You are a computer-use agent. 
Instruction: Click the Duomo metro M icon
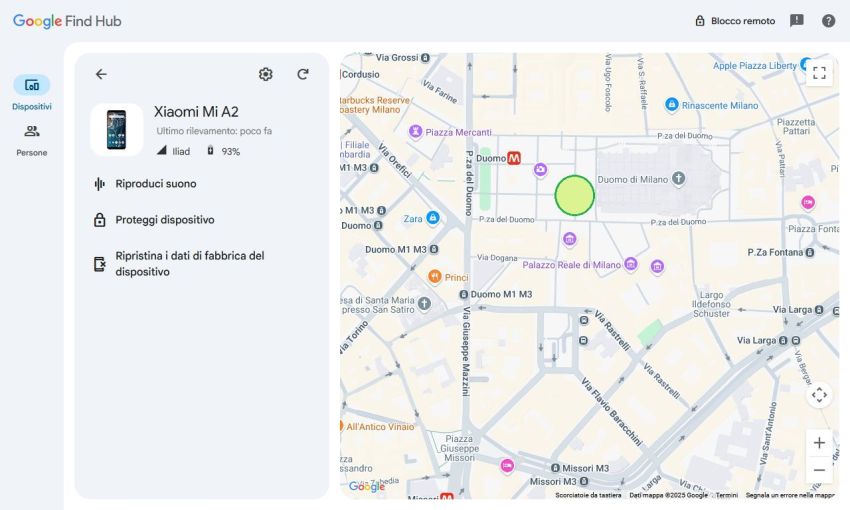click(x=513, y=158)
